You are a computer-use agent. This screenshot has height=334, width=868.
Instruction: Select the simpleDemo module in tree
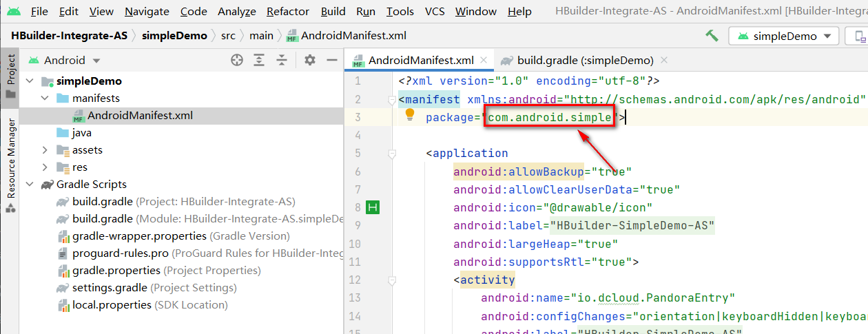coord(88,81)
